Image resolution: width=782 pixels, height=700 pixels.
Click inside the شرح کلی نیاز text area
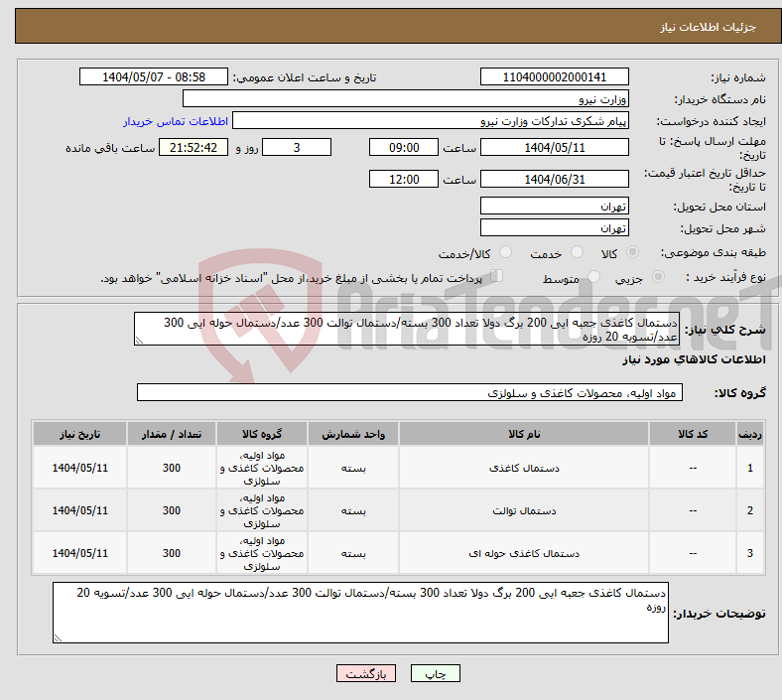[x=405, y=330]
